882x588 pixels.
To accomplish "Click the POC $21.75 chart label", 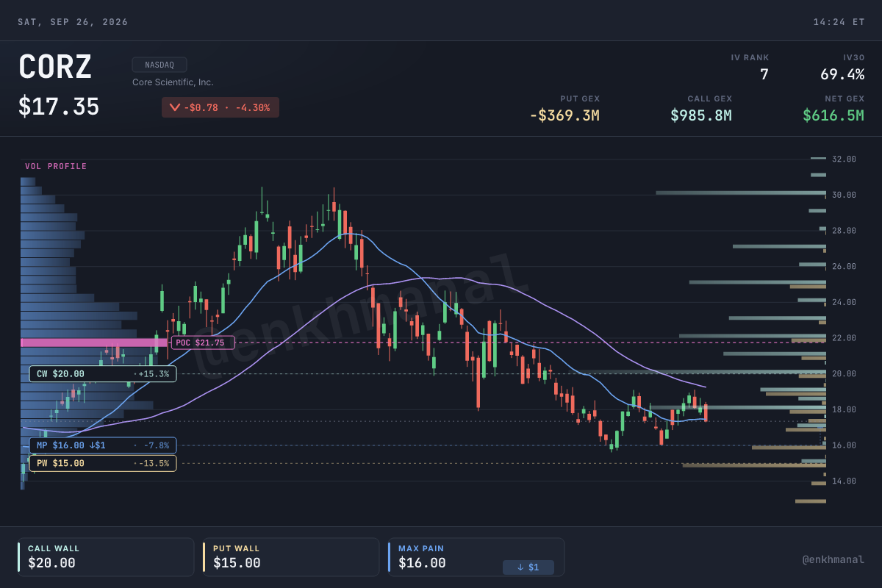I will [x=203, y=343].
